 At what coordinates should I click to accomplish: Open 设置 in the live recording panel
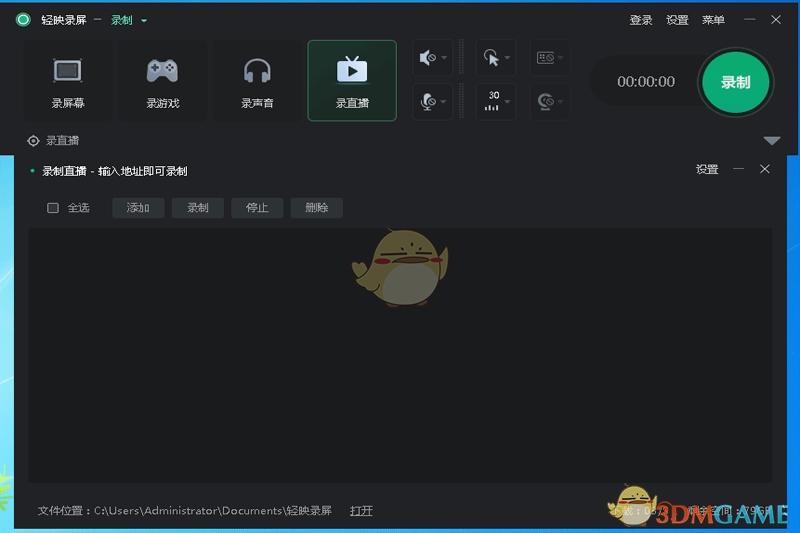707,169
